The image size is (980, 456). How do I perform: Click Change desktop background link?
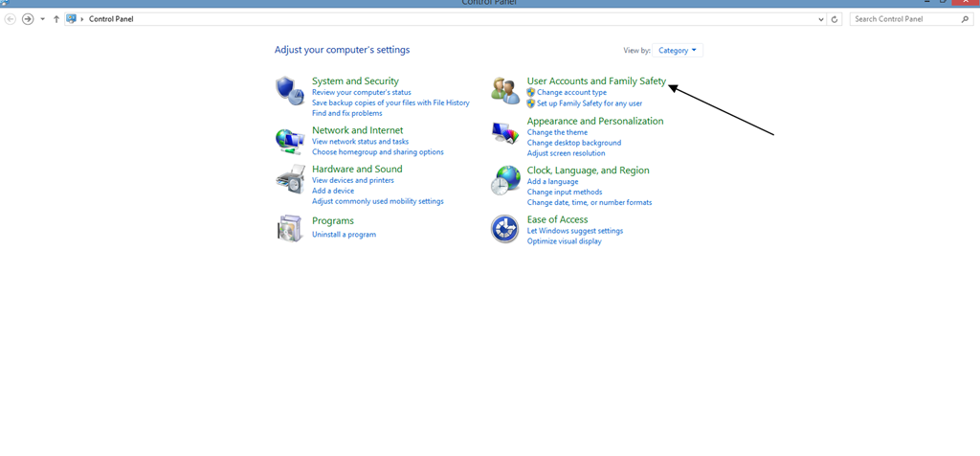click(573, 143)
